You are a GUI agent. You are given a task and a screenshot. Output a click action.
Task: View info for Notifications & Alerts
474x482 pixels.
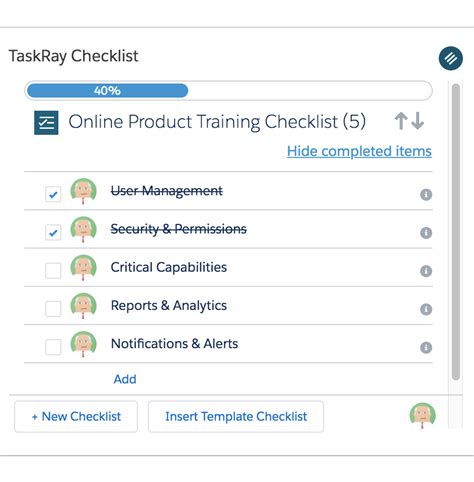point(426,348)
